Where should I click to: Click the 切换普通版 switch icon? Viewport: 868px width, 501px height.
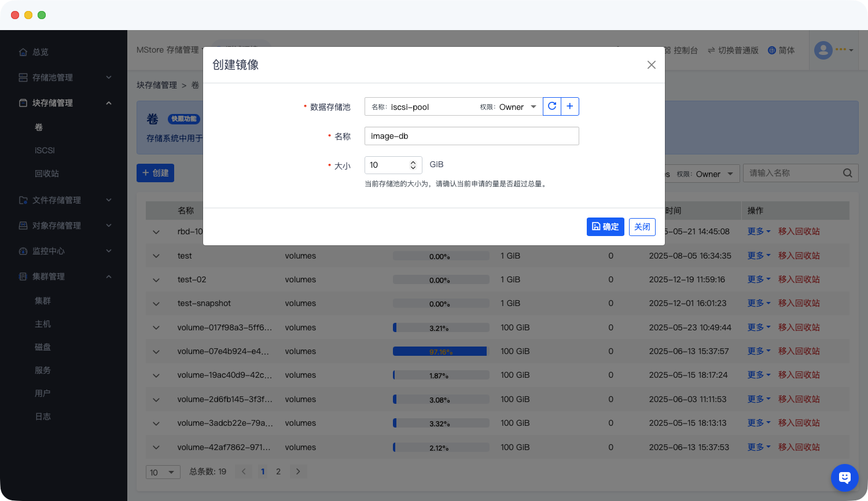pyautogui.click(x=711, y=50)
